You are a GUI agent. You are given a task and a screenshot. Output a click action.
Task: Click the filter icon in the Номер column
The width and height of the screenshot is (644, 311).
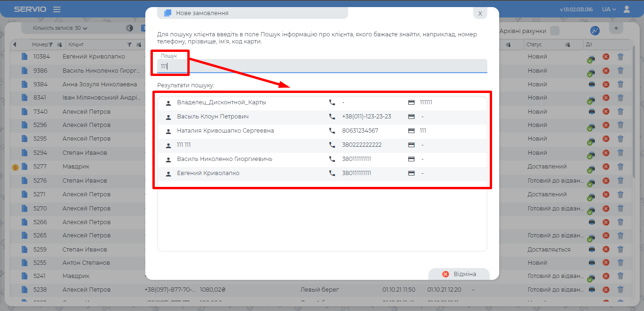(x=51, y=45)
